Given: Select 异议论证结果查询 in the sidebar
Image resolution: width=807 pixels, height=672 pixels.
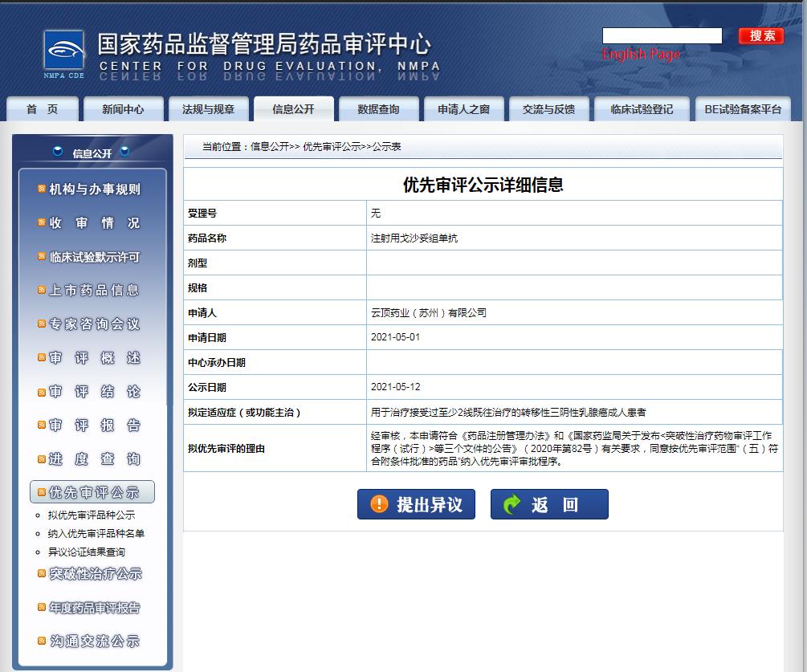Looking at the screenshot, I should click(x=86, y=552).
